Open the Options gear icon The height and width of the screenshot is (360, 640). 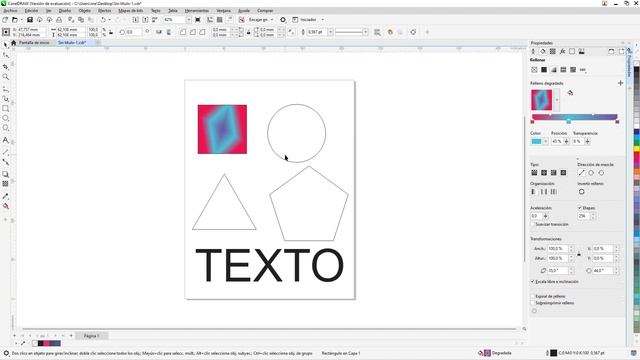(283, 20)
